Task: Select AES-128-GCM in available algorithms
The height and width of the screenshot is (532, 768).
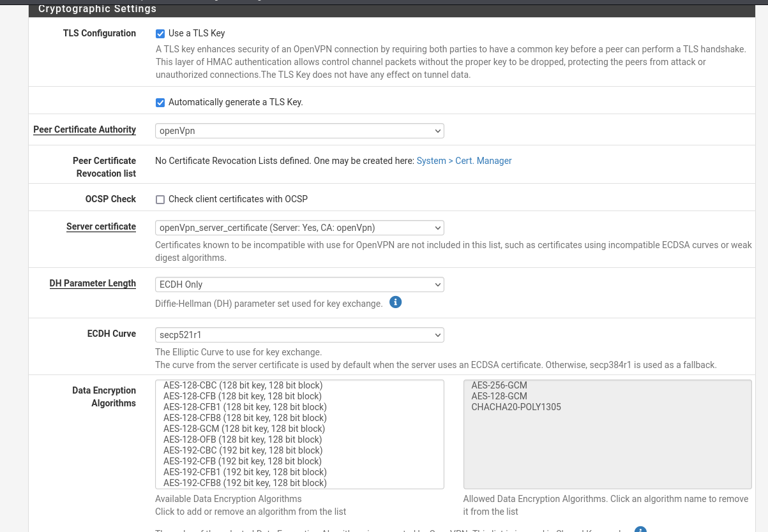Action: pos(244,429)
